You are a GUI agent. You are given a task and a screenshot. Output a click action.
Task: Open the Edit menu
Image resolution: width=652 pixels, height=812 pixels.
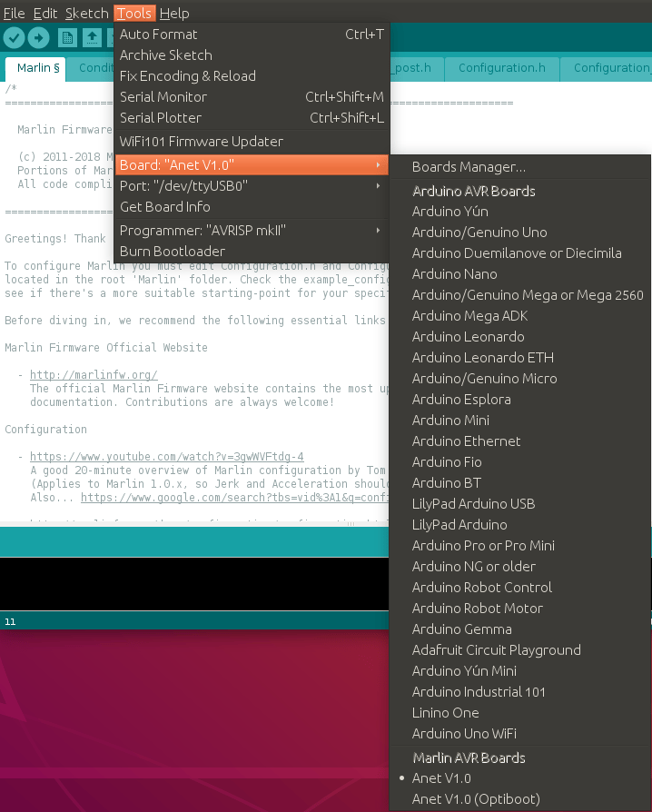click(45, 13)
